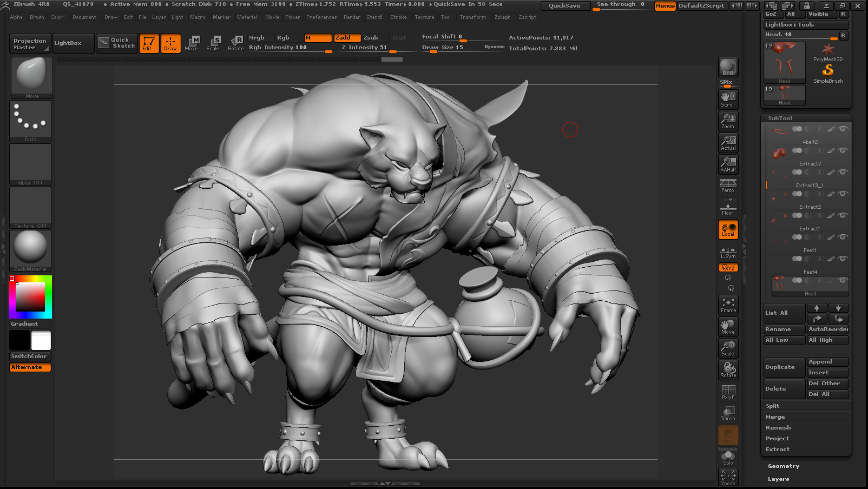
Task: Toggle Persp perspective view
Action: [728, 186]
